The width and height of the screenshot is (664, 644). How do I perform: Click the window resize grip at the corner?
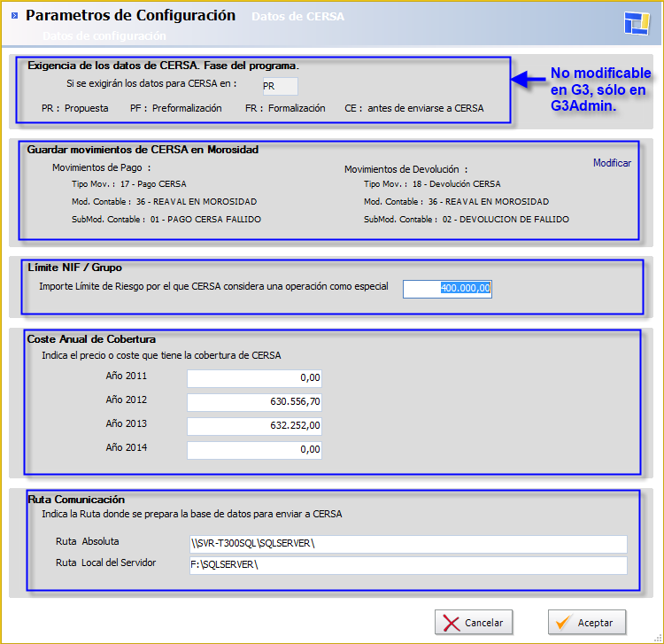pyautogui.click(x=658, y=638)
